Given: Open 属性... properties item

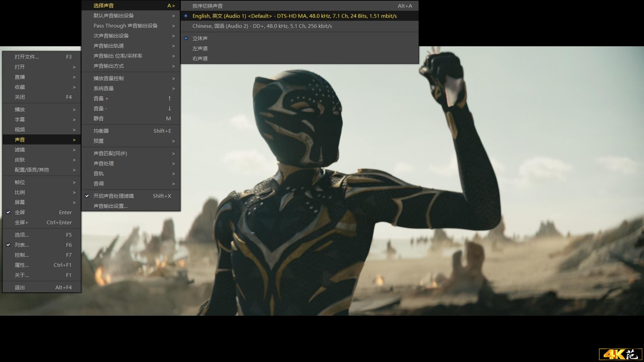Looking at the screenshot, I should 42,265.
